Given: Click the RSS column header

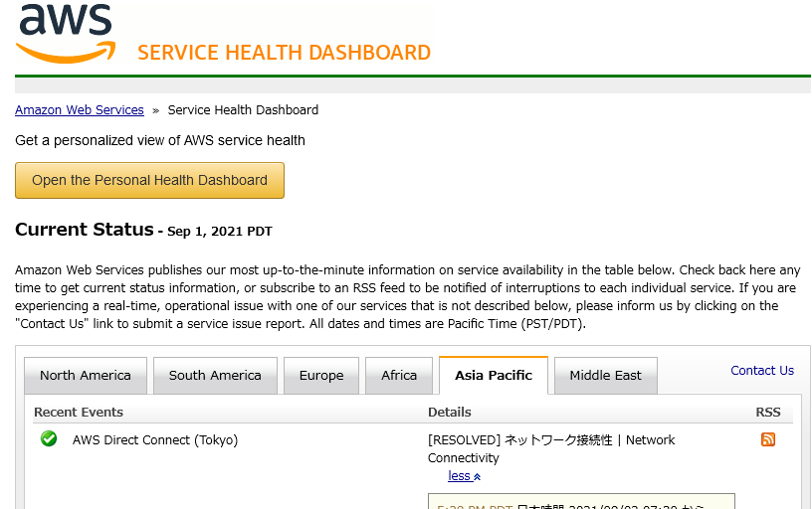Looking at the screenshot, I should tap(767, 413).
